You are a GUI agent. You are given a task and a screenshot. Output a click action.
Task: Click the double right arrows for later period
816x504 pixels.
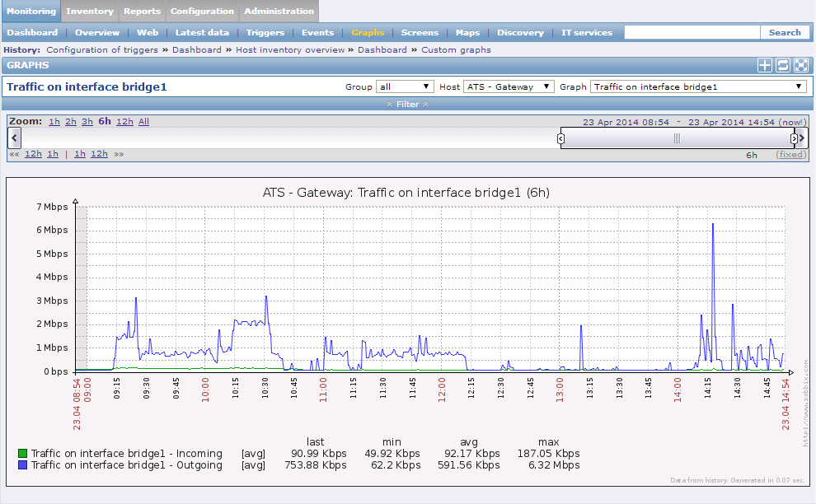[x=119, y=154]
